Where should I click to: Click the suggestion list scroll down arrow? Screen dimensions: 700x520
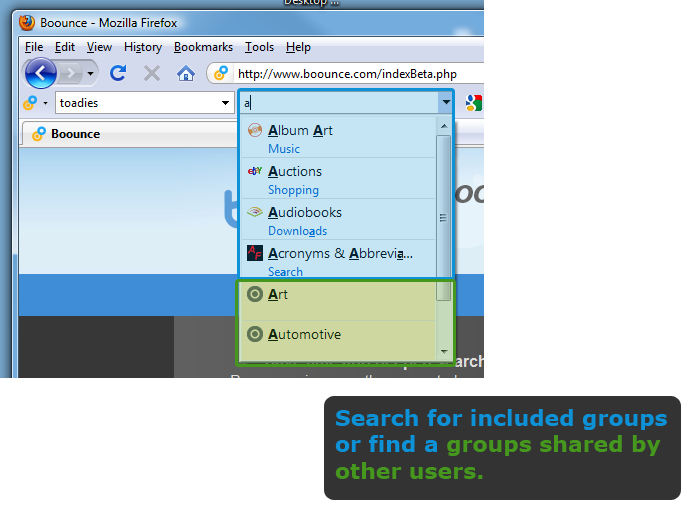point(444,352)
